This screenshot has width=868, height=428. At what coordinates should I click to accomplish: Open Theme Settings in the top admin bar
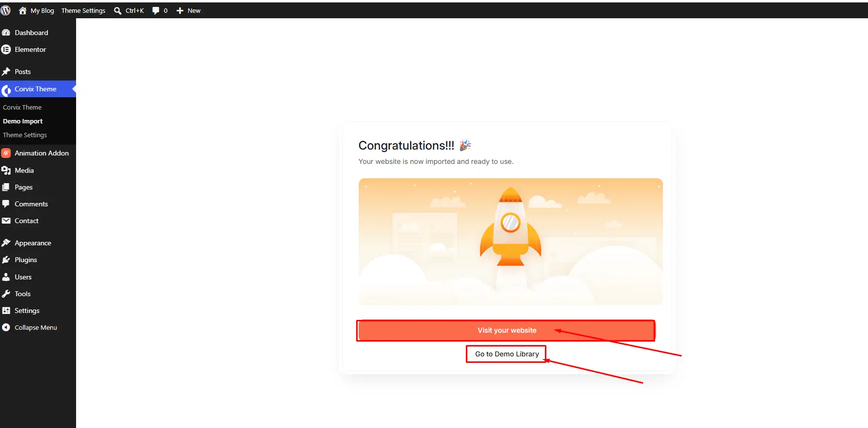83,10
